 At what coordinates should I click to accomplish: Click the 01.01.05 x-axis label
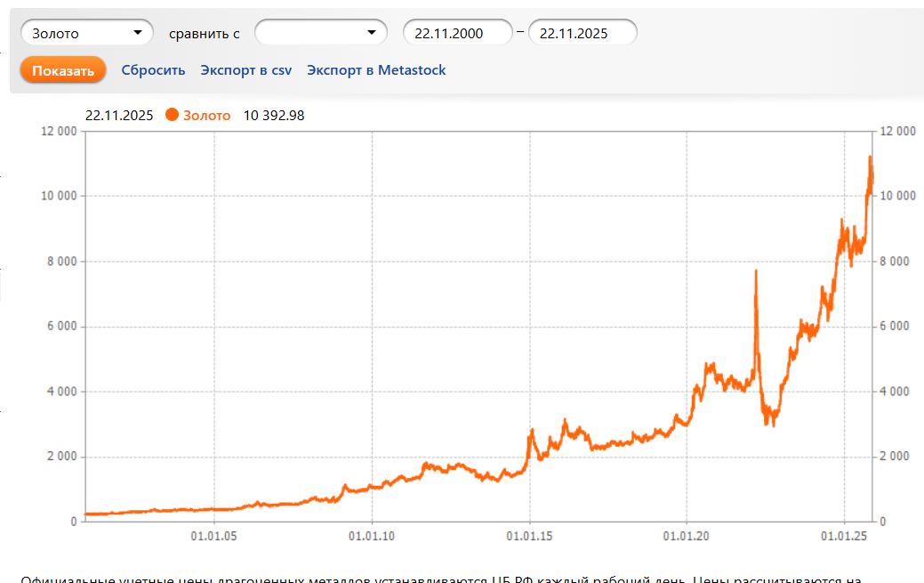(214, 536)
